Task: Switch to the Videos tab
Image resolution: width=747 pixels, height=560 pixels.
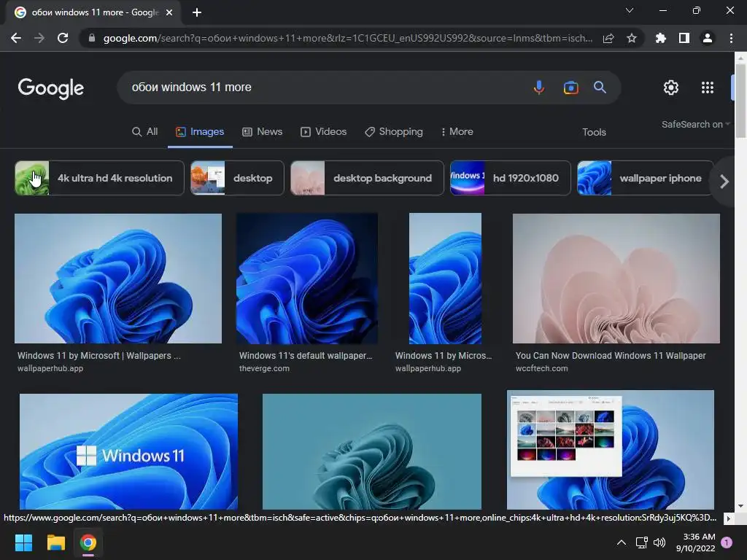Action: pyautogui.click(x=323, y=132)
